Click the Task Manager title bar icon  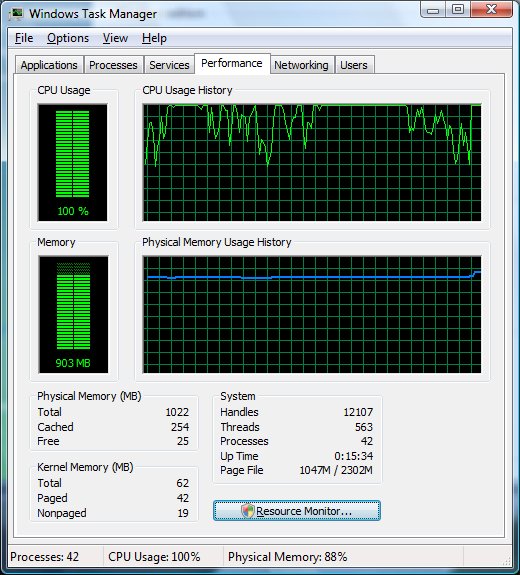point(16,14)
